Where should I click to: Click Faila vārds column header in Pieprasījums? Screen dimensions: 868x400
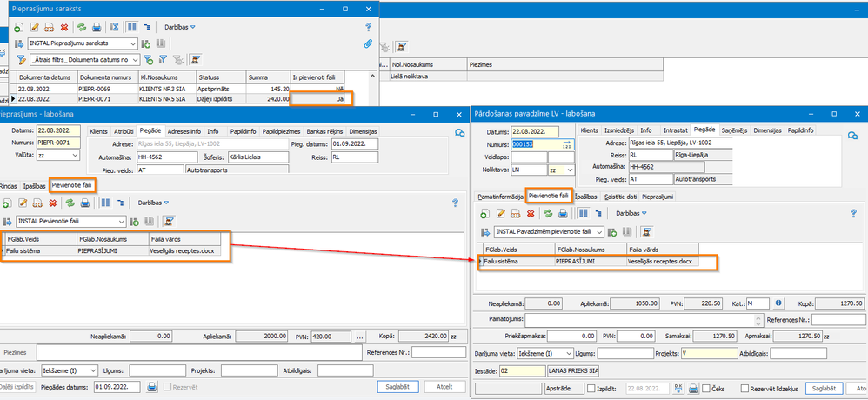(x=184, y=239)
